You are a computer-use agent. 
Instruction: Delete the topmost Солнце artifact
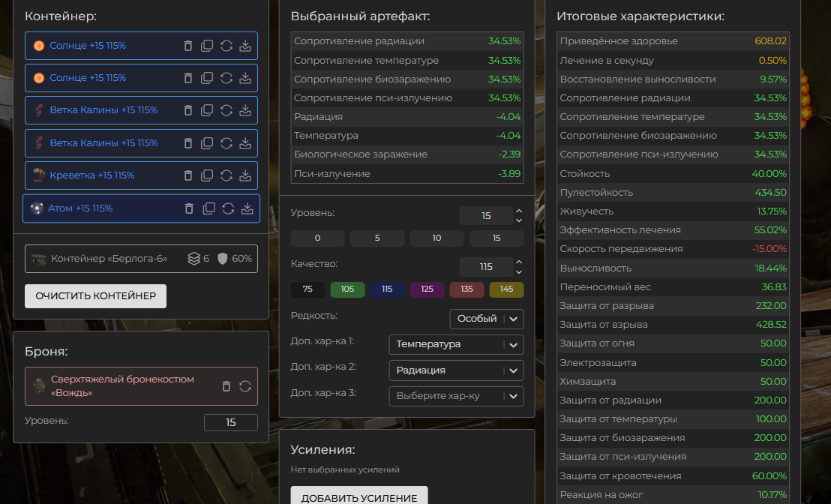coord(188,46)
